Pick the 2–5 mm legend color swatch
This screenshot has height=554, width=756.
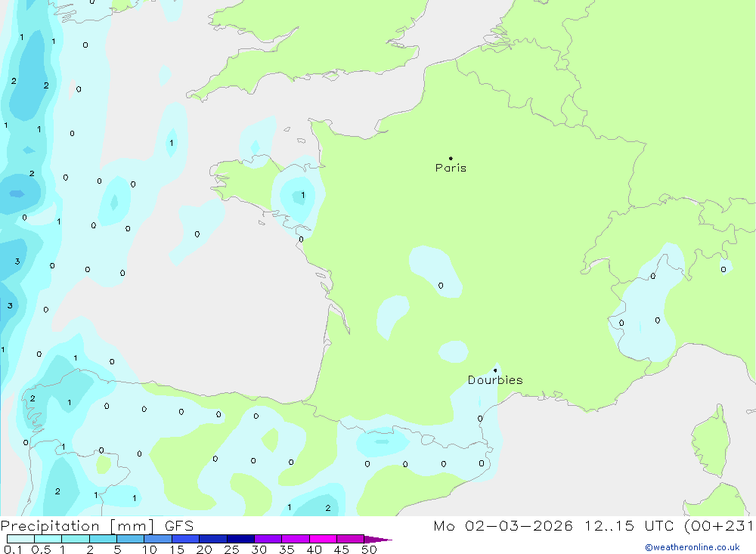pyautogui.click(x=103, y=539)
